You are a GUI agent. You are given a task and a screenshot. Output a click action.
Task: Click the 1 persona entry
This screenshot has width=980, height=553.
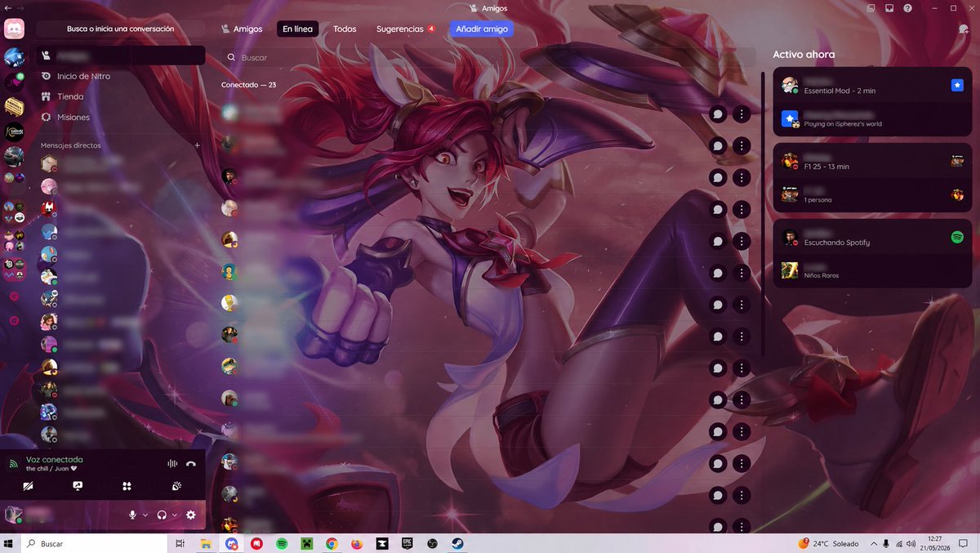pos(818,199)
